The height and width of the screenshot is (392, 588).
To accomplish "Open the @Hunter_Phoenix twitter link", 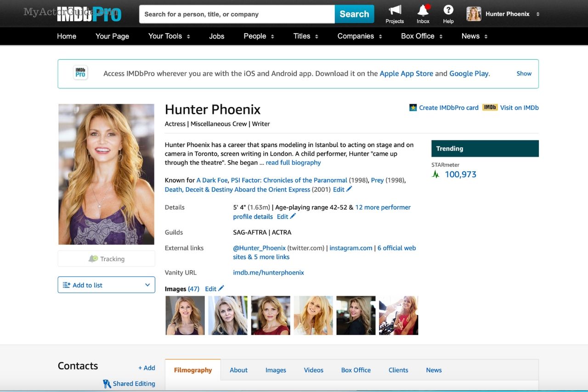I will pyautogui.click(x=259, y=248).
